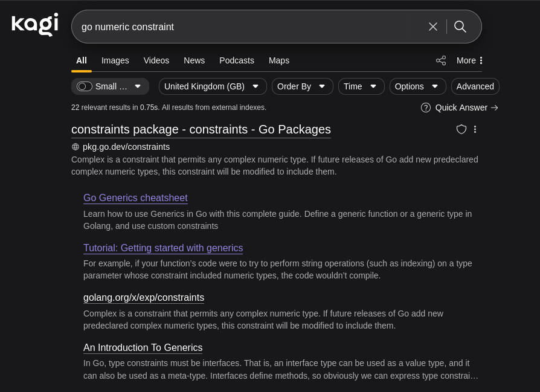
Task: Click the magnifying glass search icon
Action: (460, 27)
